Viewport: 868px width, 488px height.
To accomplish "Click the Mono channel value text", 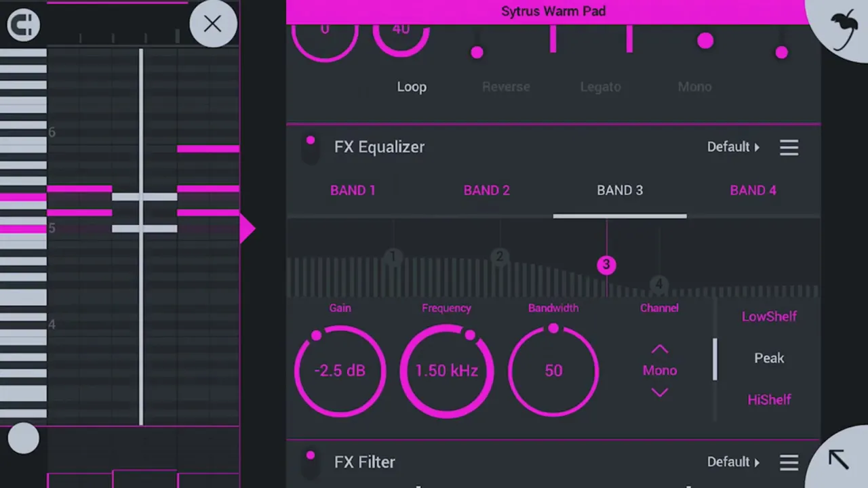I will tap(660, 371).
